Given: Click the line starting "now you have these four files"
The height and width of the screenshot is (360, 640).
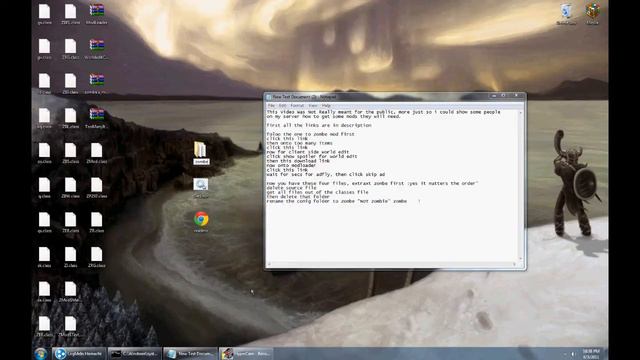Looking at the screenshot, I should 372,183.
